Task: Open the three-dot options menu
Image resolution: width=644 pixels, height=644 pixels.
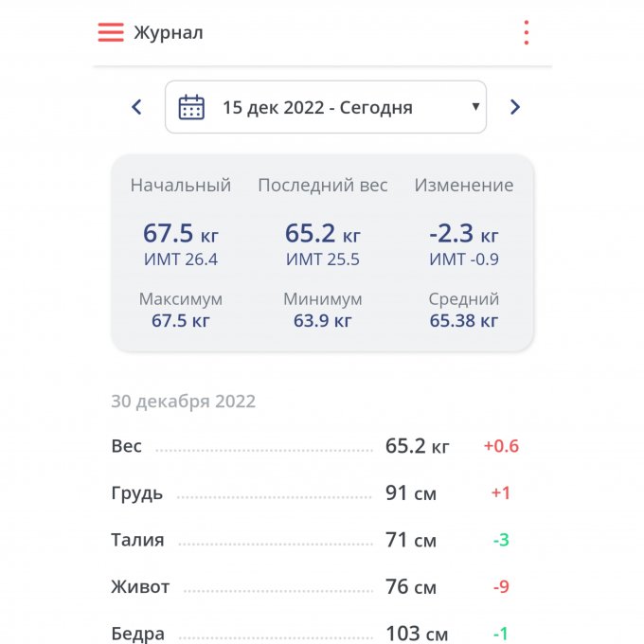Action: [526, 32]
